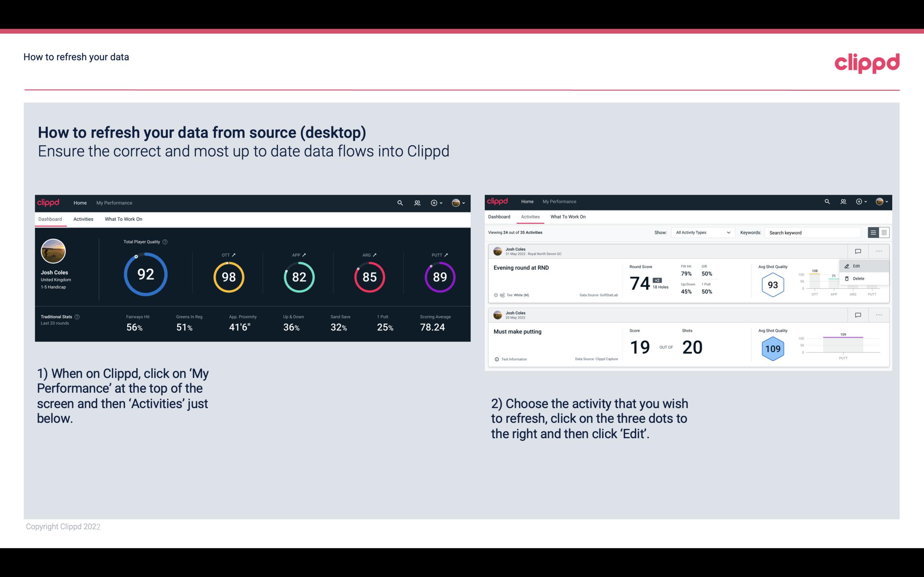This screenshot has height=577, width=924.
Task: Switch to the Activities tab
Action: [83, 219]
